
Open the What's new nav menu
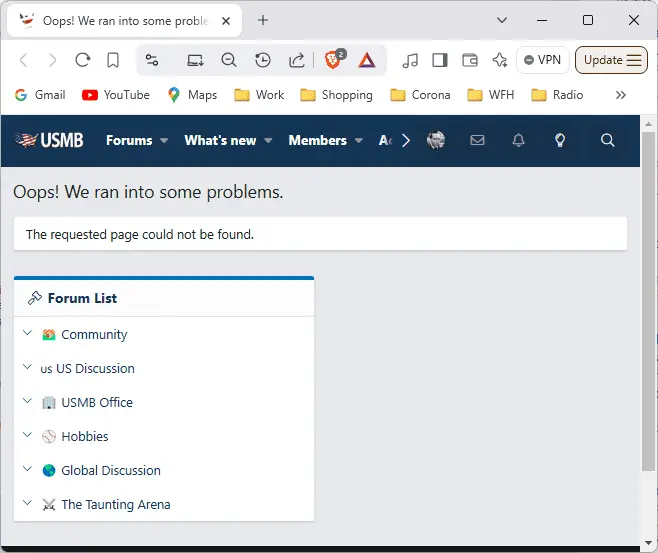tap(220, 141)
